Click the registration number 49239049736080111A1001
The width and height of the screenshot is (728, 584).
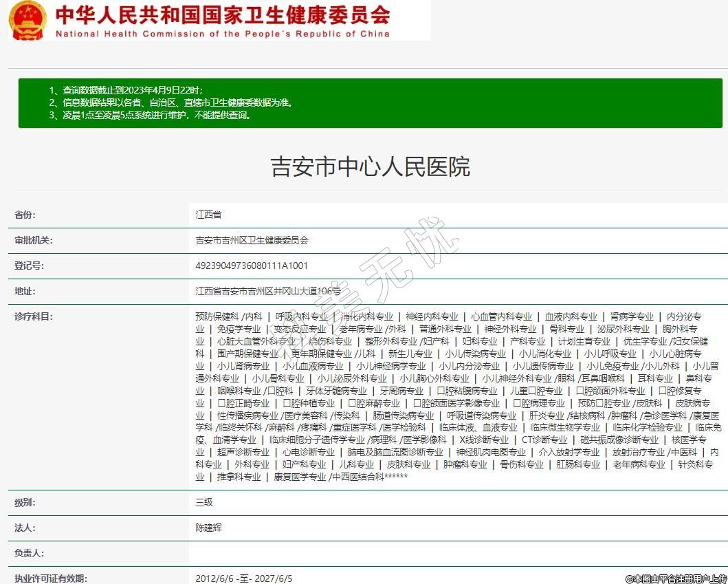coord(252,266)
